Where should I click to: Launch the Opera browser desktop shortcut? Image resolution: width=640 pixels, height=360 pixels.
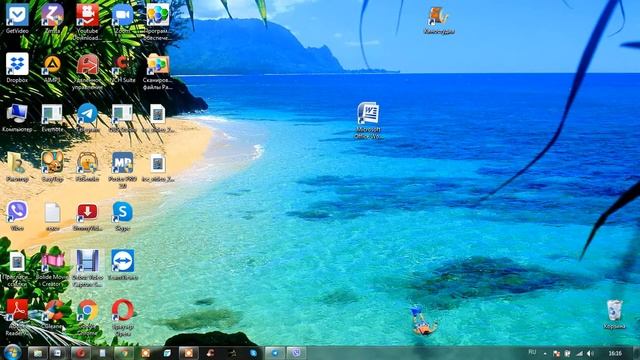[122, 311]
